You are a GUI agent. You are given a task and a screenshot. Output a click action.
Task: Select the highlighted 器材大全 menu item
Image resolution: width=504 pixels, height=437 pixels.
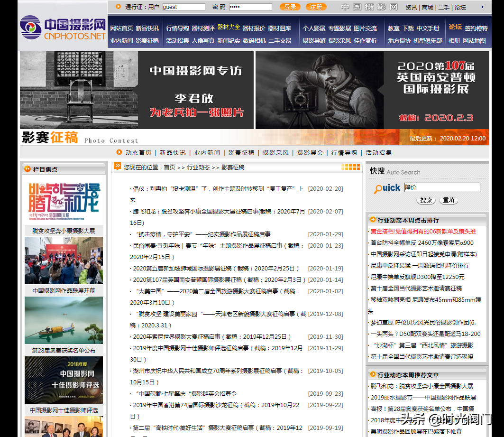point(229,27)
